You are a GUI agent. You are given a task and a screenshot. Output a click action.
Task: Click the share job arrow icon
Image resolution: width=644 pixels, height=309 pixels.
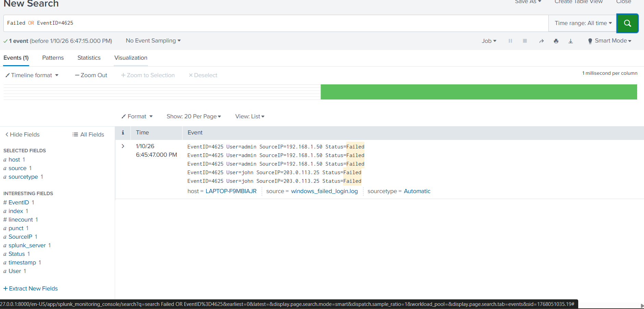pos(541,41)
